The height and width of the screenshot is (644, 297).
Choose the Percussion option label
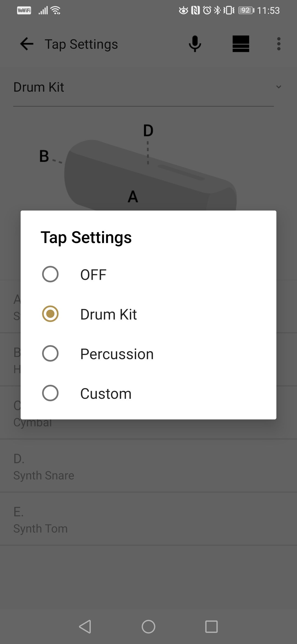click(x=117, y=354)
